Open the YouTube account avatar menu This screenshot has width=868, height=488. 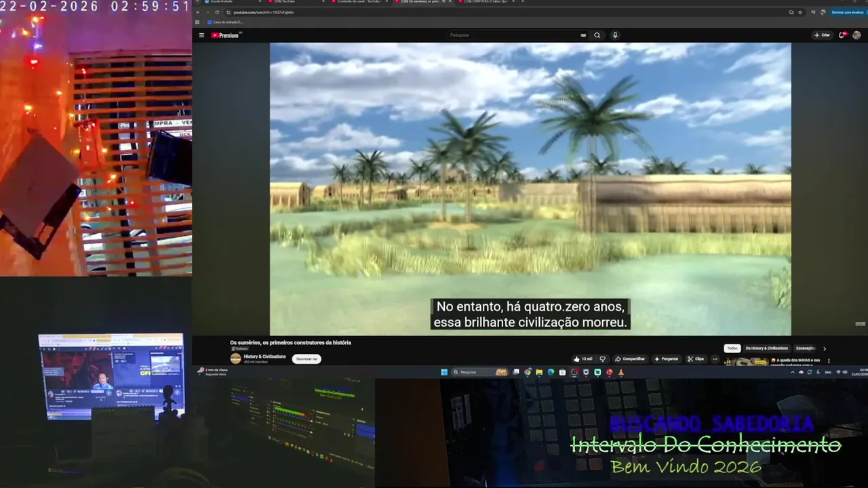(x=857, y=35)
